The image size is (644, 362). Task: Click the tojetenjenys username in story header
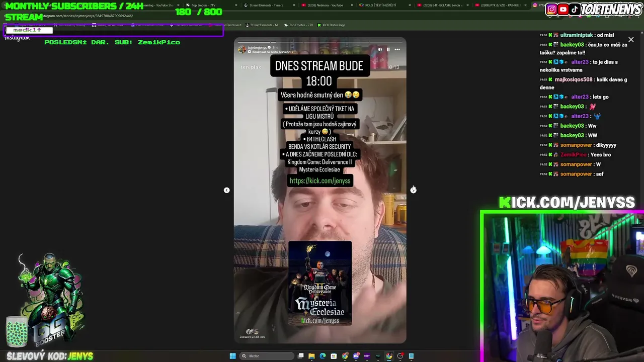point(257,47)
